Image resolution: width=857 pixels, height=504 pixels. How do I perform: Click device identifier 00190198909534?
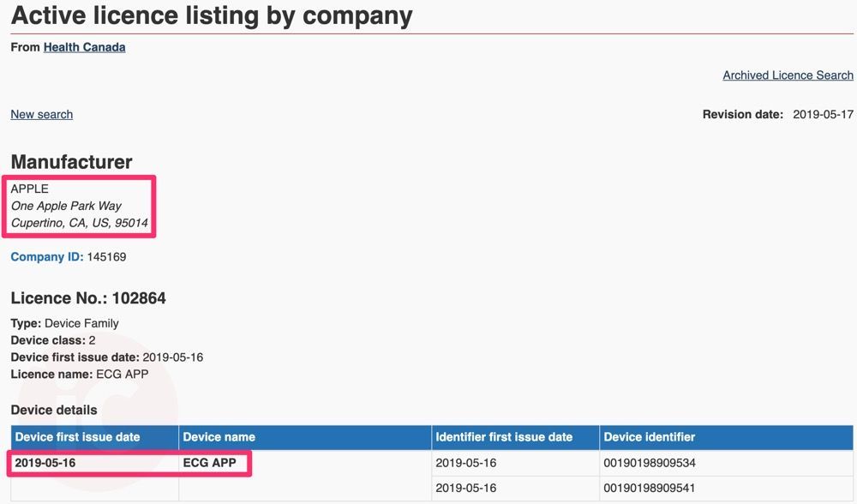click(x=650, y=463)
